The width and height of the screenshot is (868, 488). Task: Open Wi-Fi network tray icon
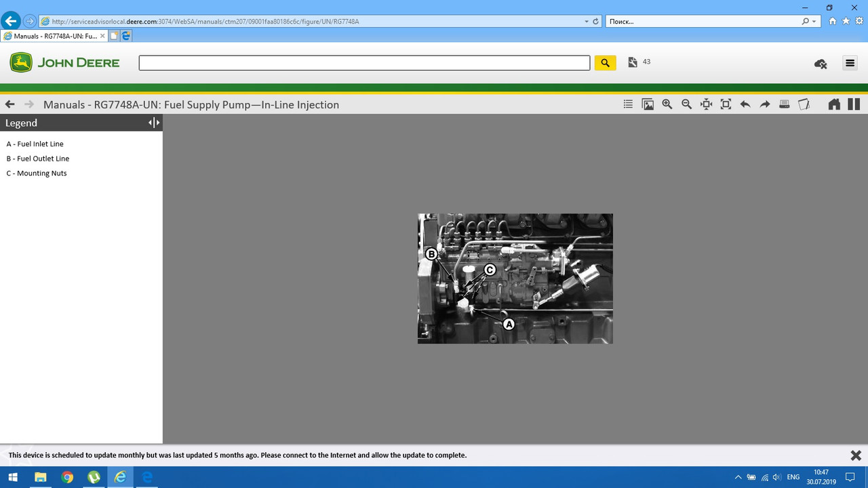[x=764, y=477]
